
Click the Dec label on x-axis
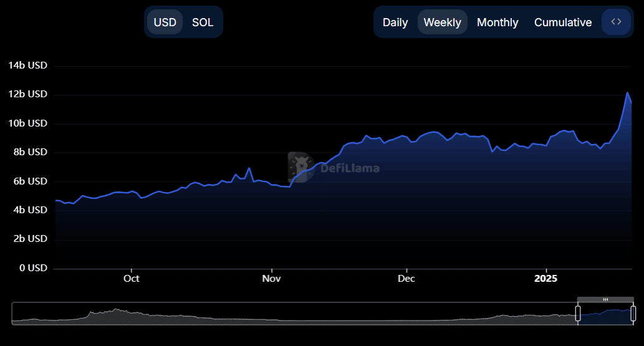click(406, 279)
